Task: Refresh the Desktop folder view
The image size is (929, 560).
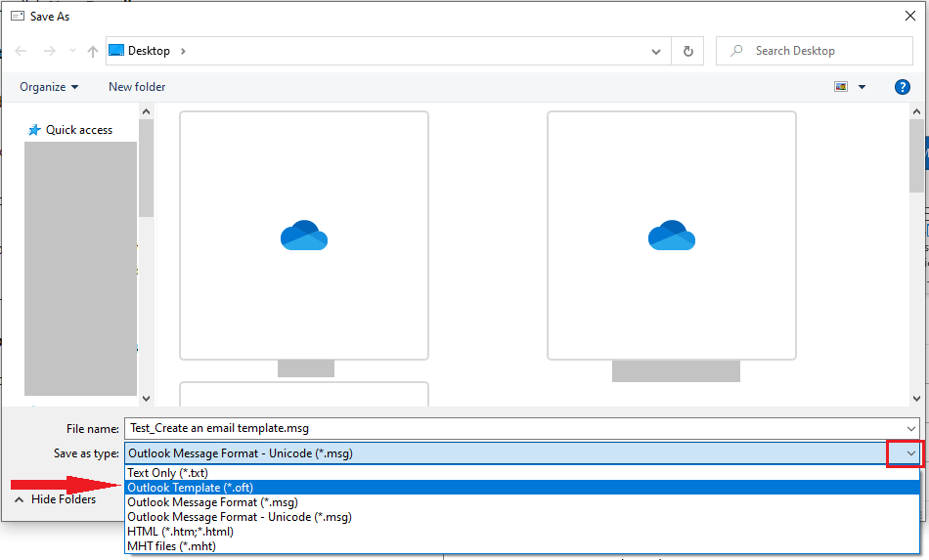Action: coord(687,52)
